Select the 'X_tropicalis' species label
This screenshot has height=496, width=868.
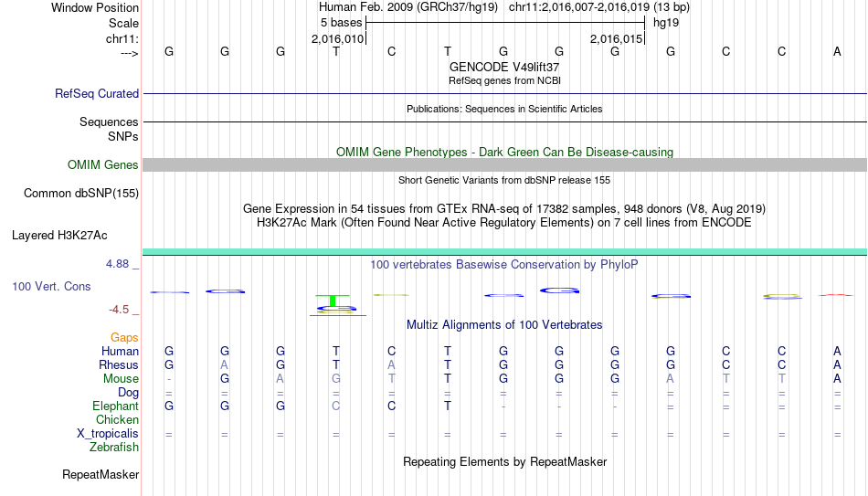[x=108, y=434]
